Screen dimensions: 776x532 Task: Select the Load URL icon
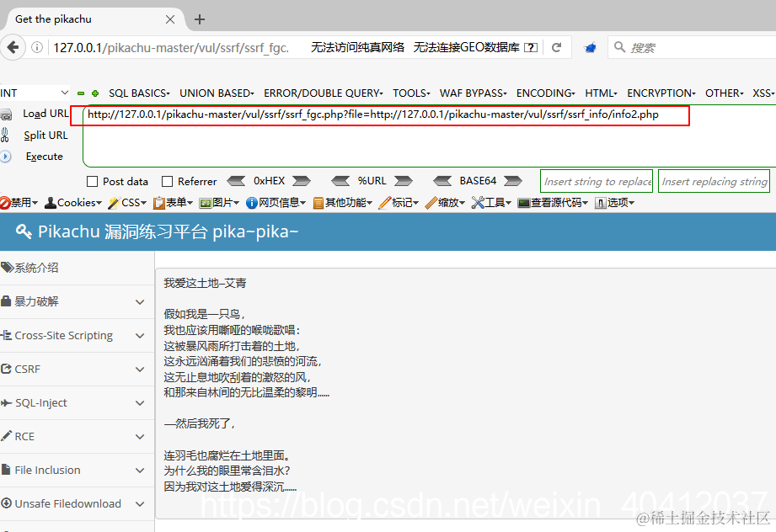click(8, 113)
